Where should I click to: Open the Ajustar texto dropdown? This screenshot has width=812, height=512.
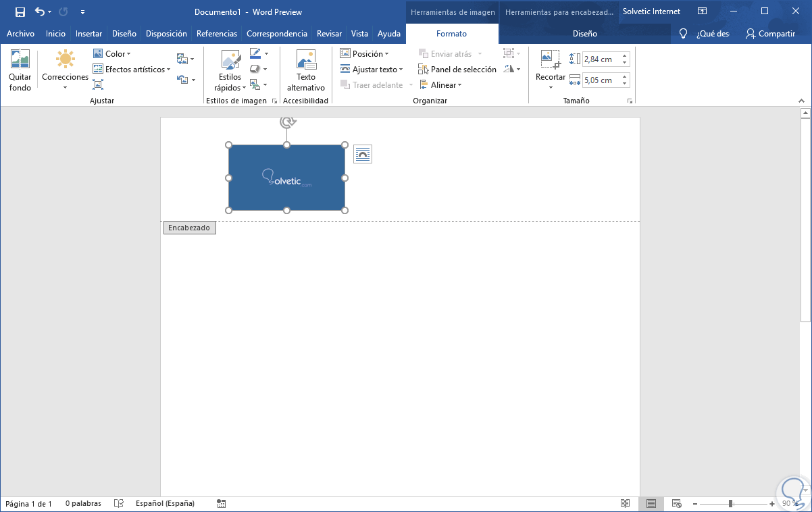372,69
